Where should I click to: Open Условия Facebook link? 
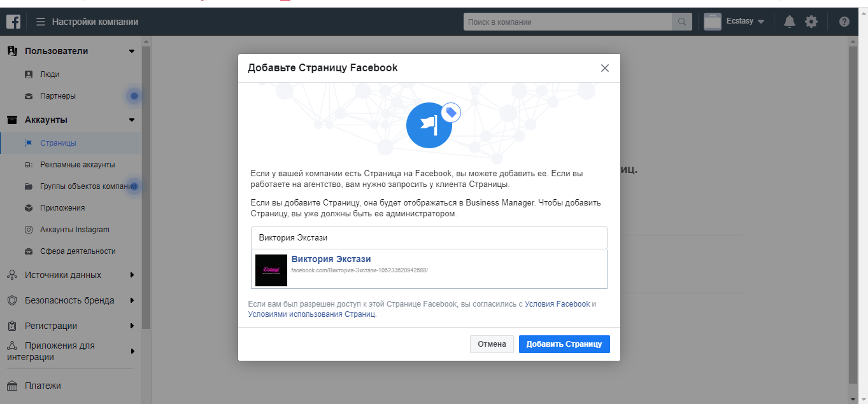click(x=557, y=304)
